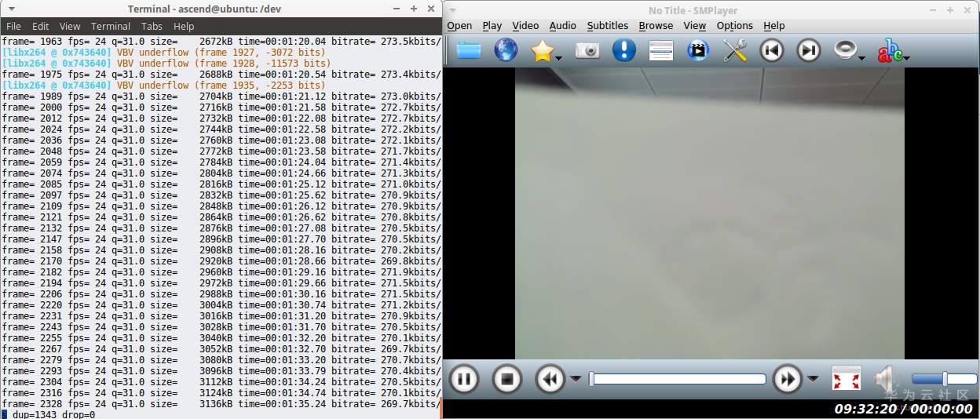
Task: Open the SMPlayer Open menu
Action: [459, 26]
